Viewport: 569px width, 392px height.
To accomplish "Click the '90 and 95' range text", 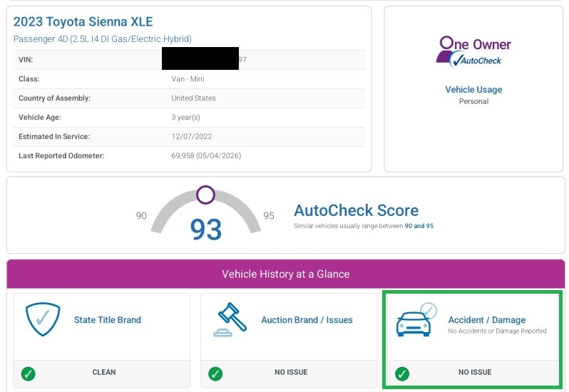I will point(419,226).
